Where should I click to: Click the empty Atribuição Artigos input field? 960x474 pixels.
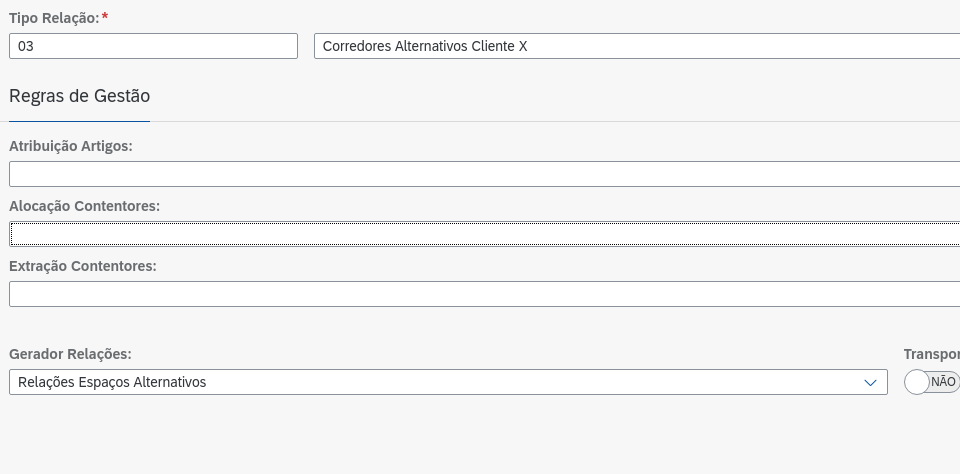point(484,174)
